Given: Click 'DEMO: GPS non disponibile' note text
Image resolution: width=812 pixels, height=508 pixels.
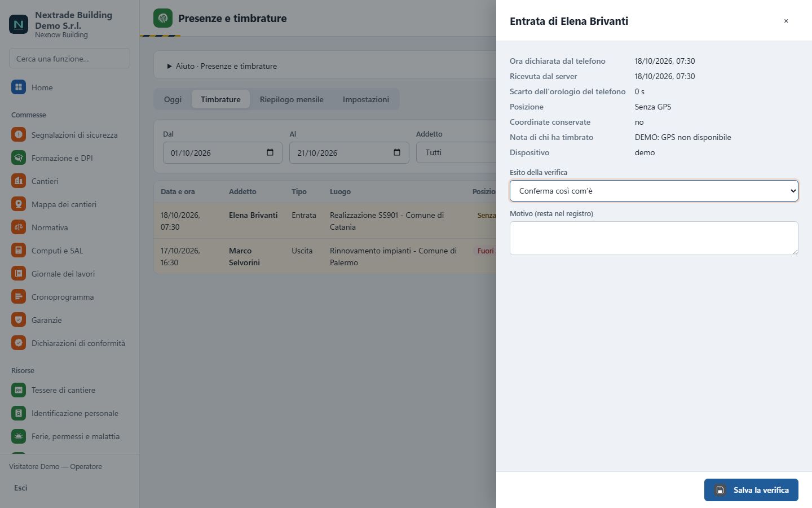Looking at the screenshot, I should click(683, 137).
